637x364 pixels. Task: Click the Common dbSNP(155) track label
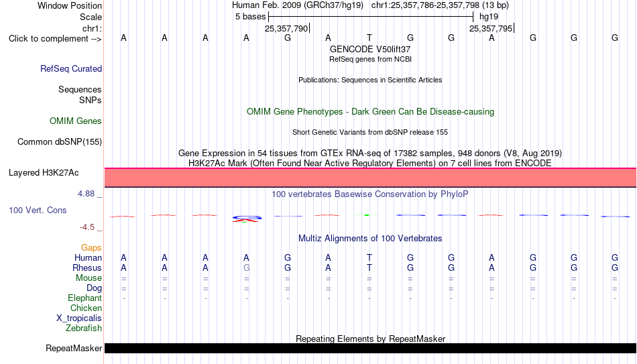(x=59, y=142)
